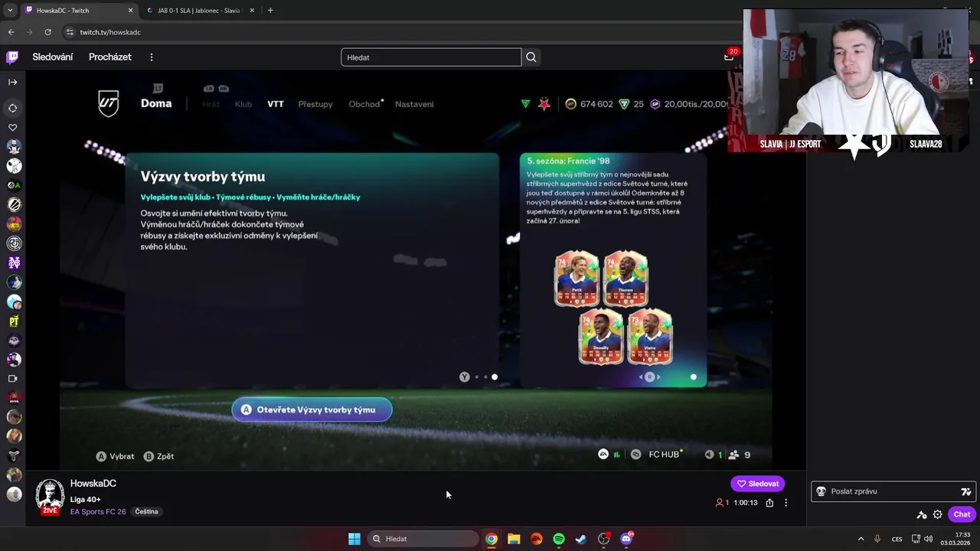Open Steam from taskbar
The width and height of the screenshot is (980, 551).
pos(581,539)
